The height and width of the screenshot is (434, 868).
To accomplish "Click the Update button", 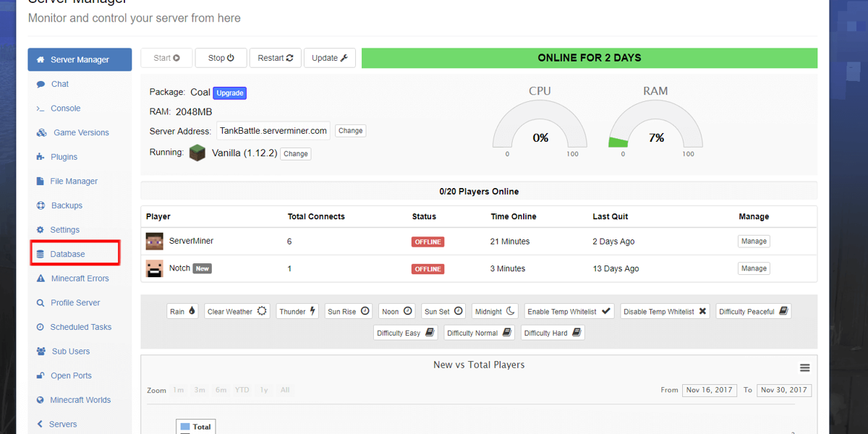I will 330,58.
